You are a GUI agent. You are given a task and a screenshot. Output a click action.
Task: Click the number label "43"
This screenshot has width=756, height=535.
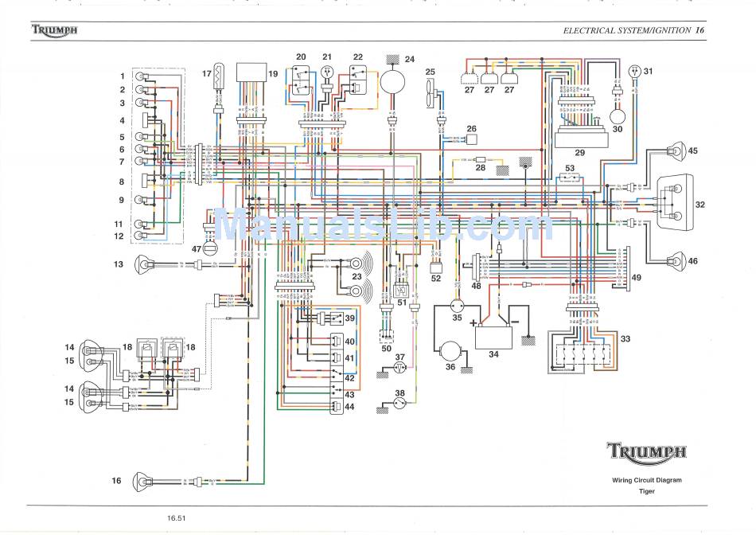[349, 395]
